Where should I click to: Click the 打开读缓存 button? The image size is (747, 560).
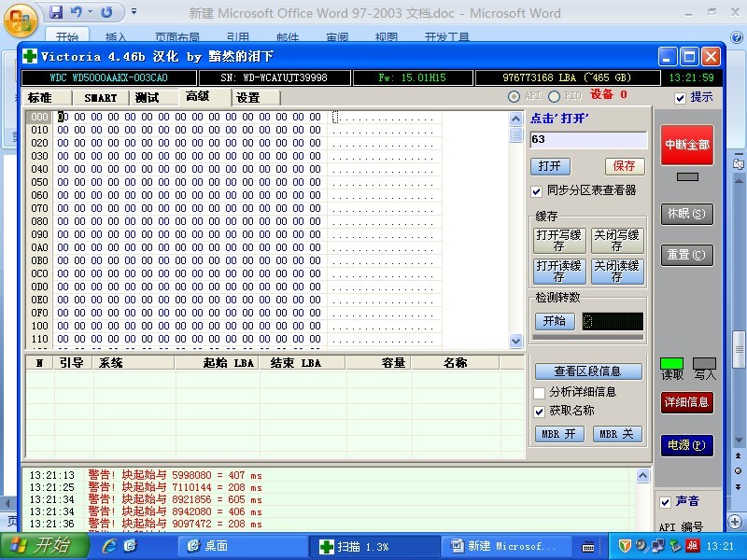pyautogui.click(x=559, y=272)
